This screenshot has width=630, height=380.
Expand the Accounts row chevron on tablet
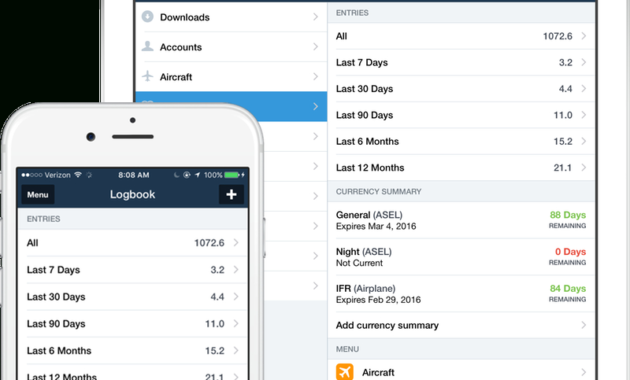point(315,47)
